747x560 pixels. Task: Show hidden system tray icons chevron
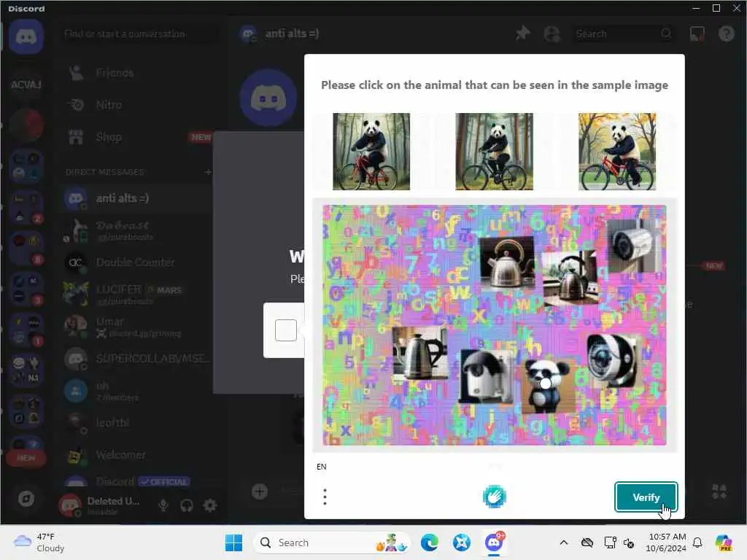pyautogui.click(x=564, y=542)
